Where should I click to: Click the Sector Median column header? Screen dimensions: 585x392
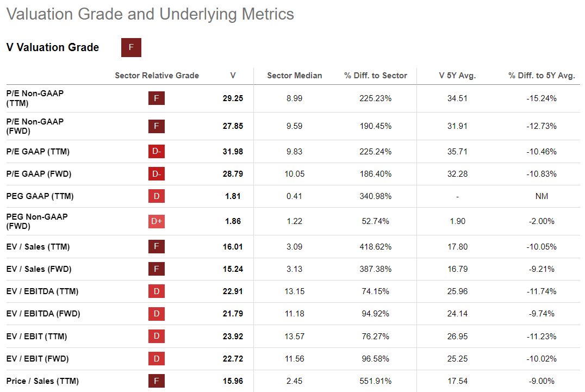click(295, 76)
